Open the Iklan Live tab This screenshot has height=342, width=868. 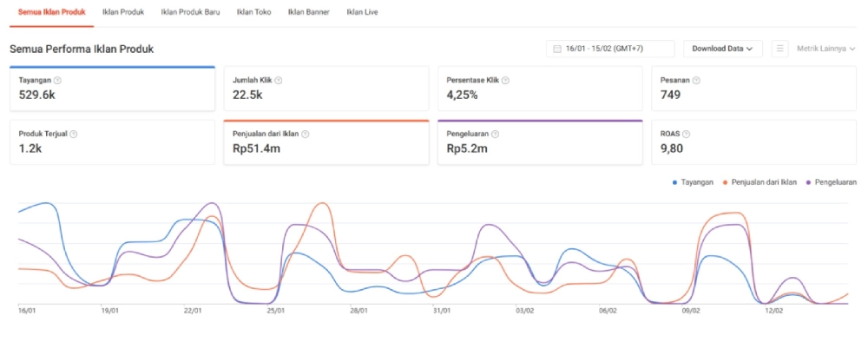tap(362, 11)
